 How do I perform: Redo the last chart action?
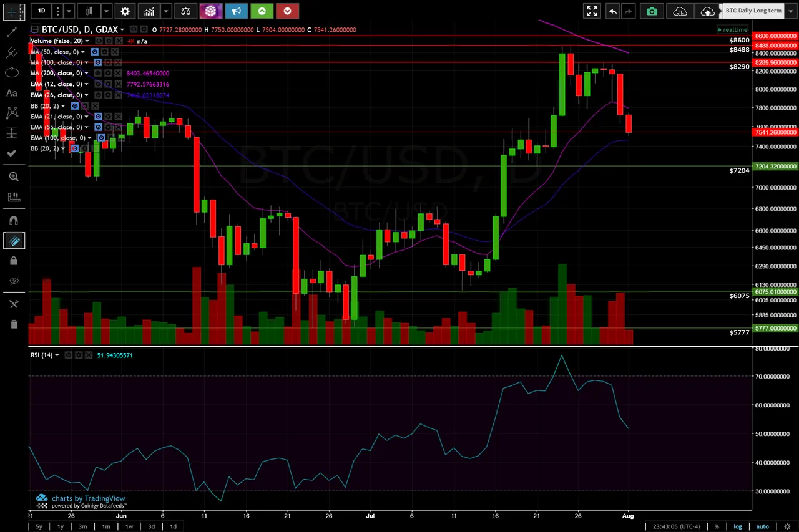pyautogui.click(x=628, y=11)
